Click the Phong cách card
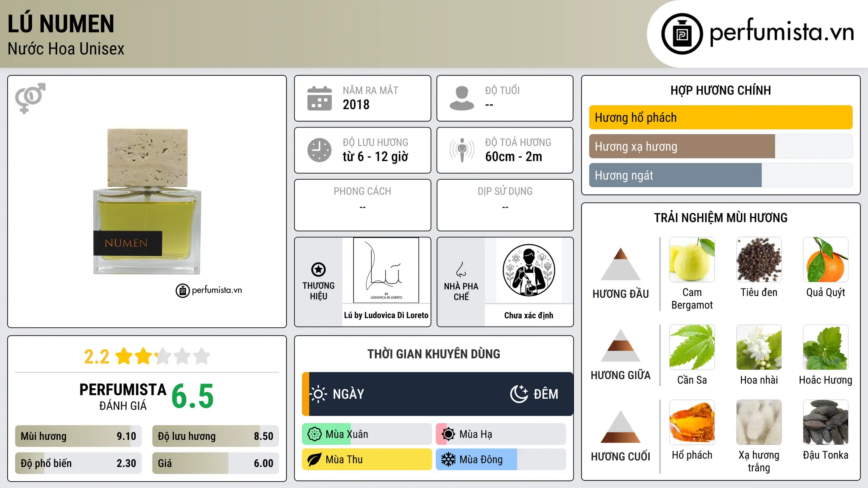The height and width of the screenshot is (488, 868). pyautogui.click(x=362, y=205)
